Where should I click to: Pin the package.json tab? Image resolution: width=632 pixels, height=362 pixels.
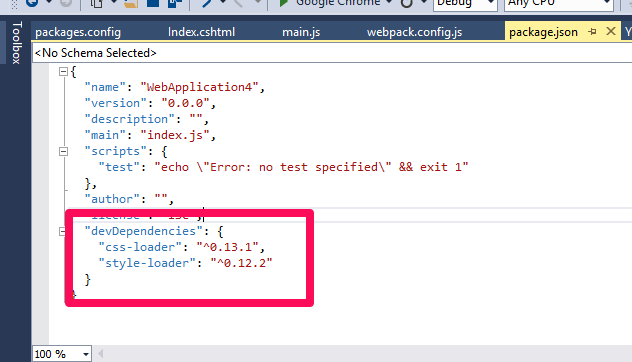point(592,31)
